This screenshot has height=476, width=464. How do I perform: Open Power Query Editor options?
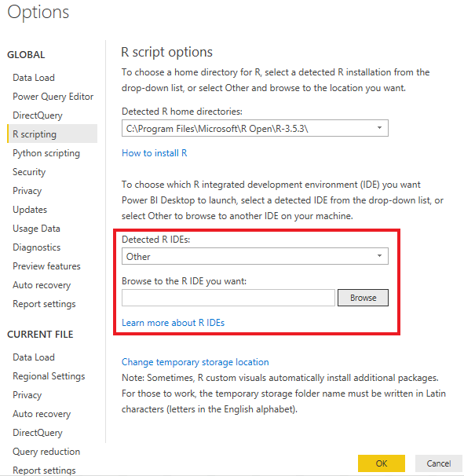coord(53,97)
